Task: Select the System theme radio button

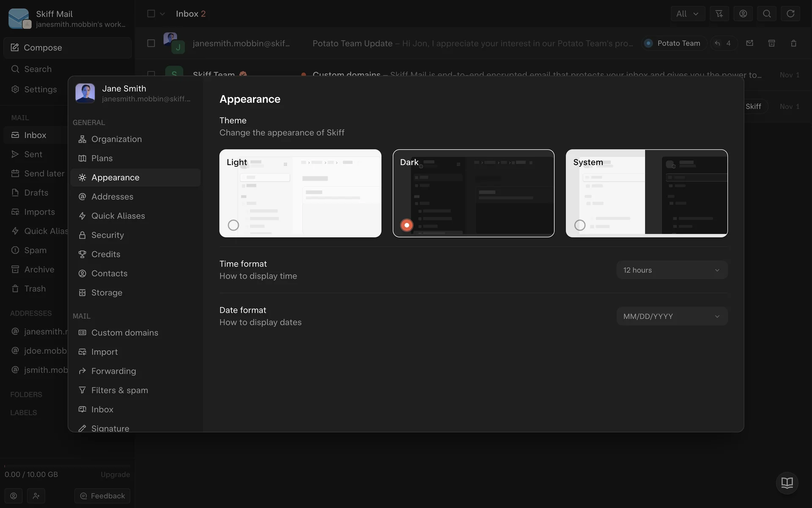Action: click(580, 225)
